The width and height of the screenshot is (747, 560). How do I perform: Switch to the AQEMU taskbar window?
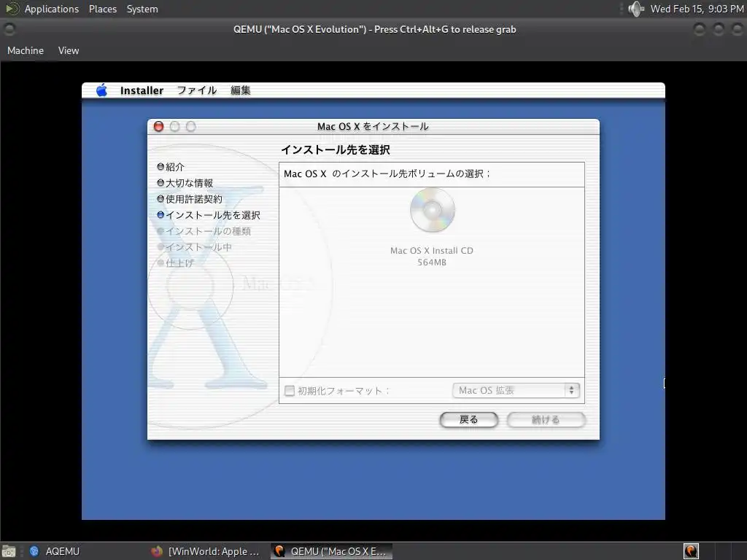point(63,551)
